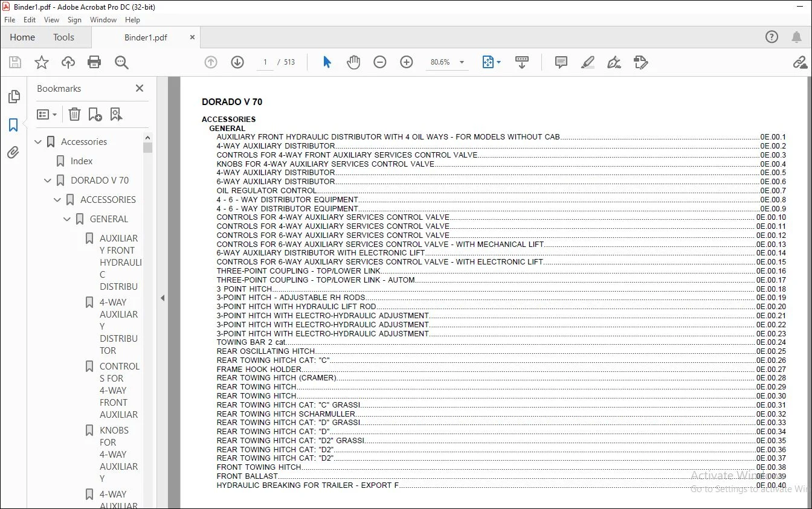Screen dimensions: 812x509
Task: Click the OIL REGULATOR CONTROL entry
Action: [266, 190]
